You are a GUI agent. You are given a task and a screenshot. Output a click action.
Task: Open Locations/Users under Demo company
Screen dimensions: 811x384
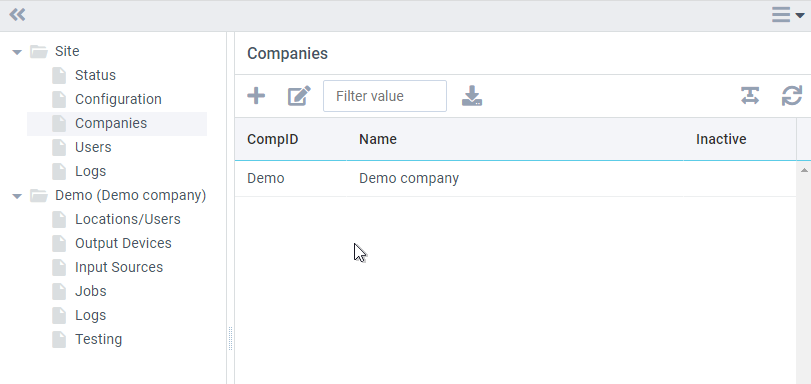coord(128,219)
